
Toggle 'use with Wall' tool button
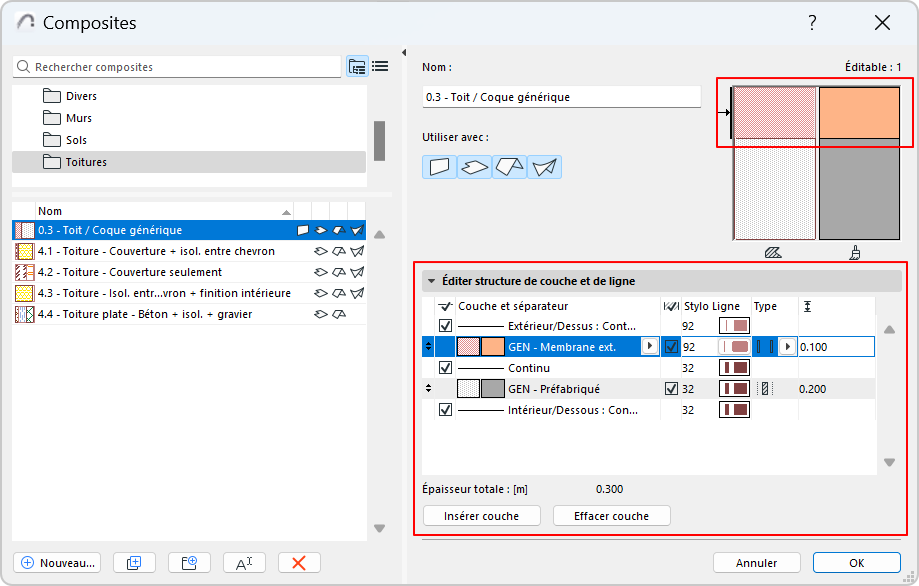click(439, 167)
